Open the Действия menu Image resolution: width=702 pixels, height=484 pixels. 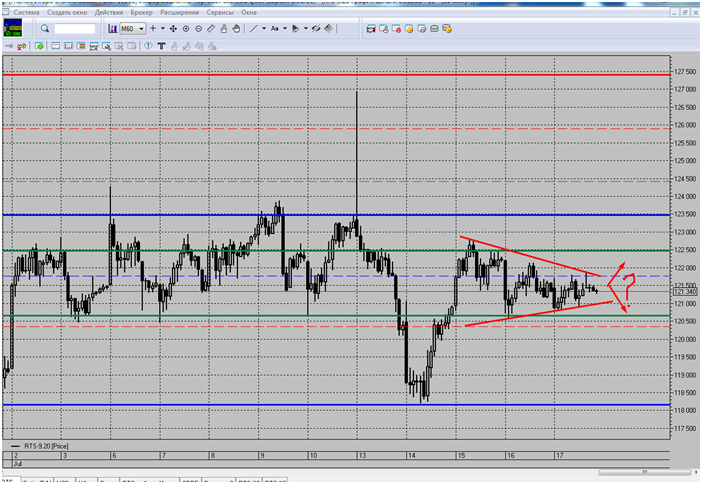click(109, 13)
